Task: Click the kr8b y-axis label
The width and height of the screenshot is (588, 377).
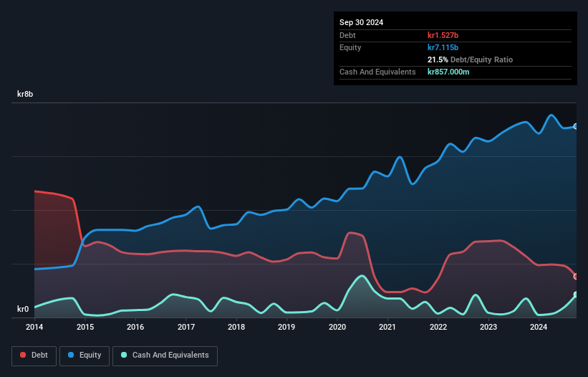Action: [x=25, y=94]
